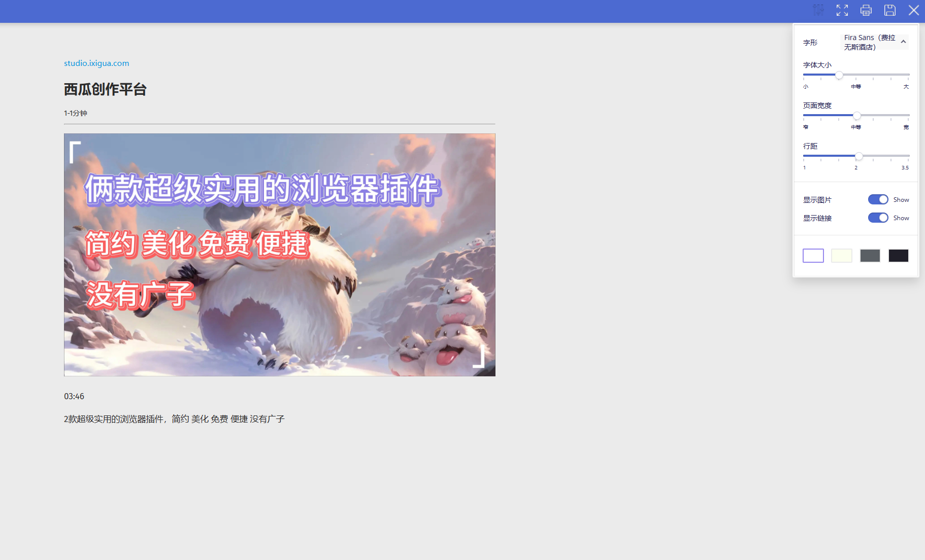Select the gray background color swatch
The image size is (925, 560).
(870, 256)
